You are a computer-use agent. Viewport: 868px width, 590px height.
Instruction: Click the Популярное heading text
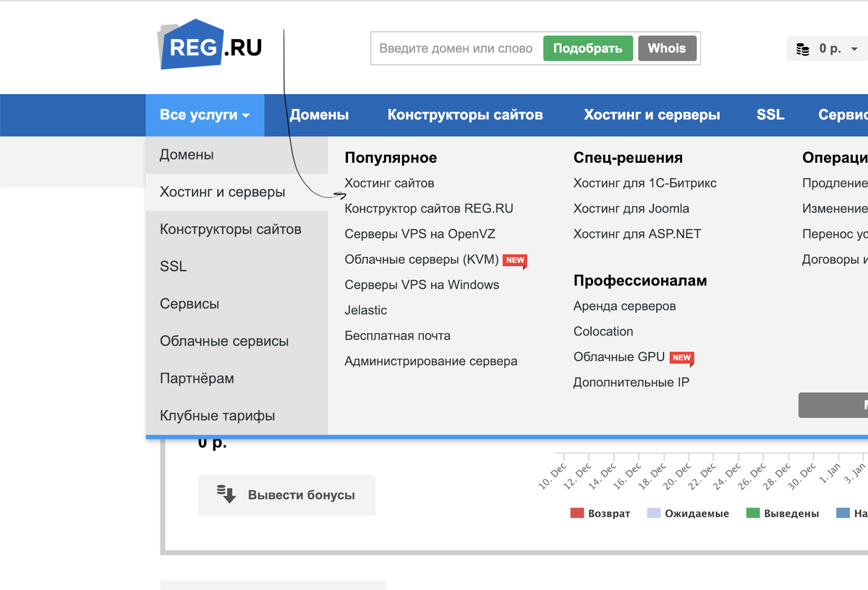coord(391,158)
